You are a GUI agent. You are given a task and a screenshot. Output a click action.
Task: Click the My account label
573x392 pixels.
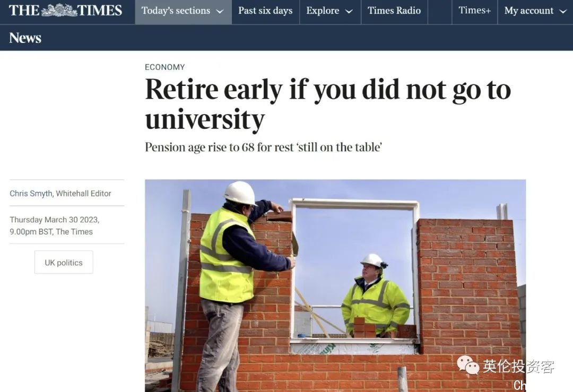click(x=529, y=11)
